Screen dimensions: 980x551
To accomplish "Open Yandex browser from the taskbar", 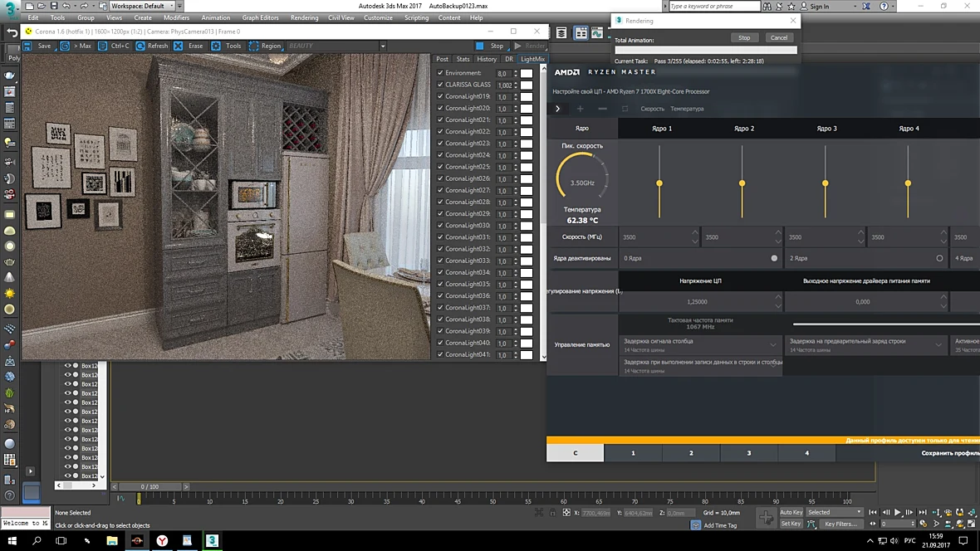I will click(x=162, y=540).
